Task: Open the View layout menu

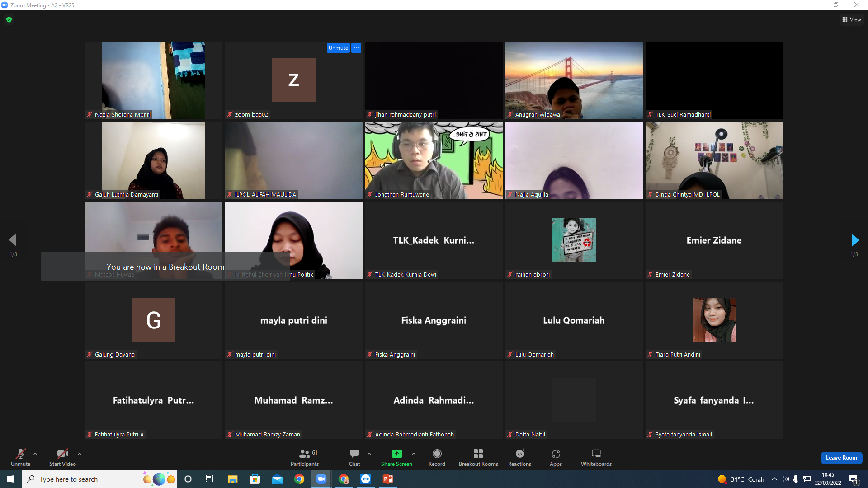Action: [x=852, y=19]
